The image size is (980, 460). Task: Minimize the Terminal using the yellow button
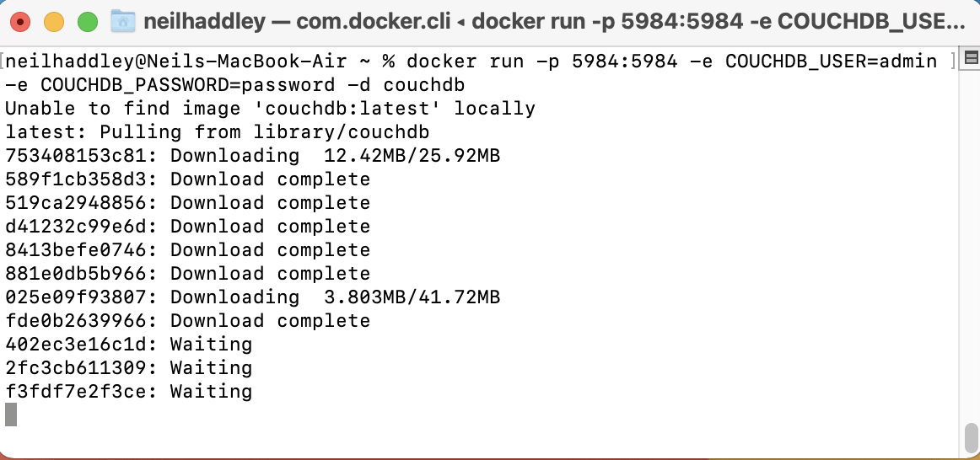pyautogui.click(x=54, y=22)
